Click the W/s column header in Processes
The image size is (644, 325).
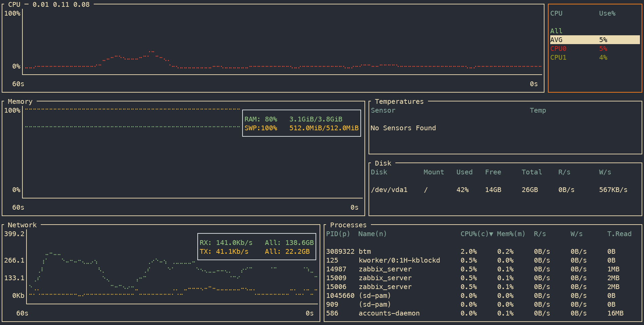pyautogui.click(x=576, y=234)
